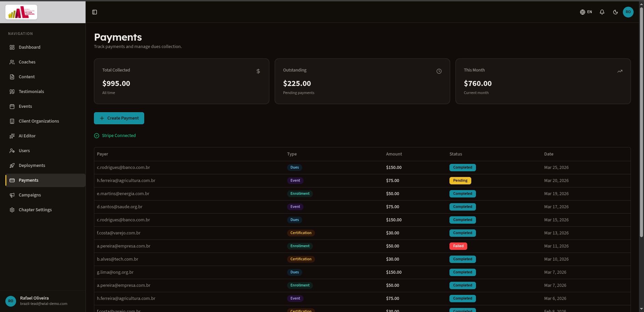Click the date Mar 11, 2026

pyautogui.click(x=556, y=246)
